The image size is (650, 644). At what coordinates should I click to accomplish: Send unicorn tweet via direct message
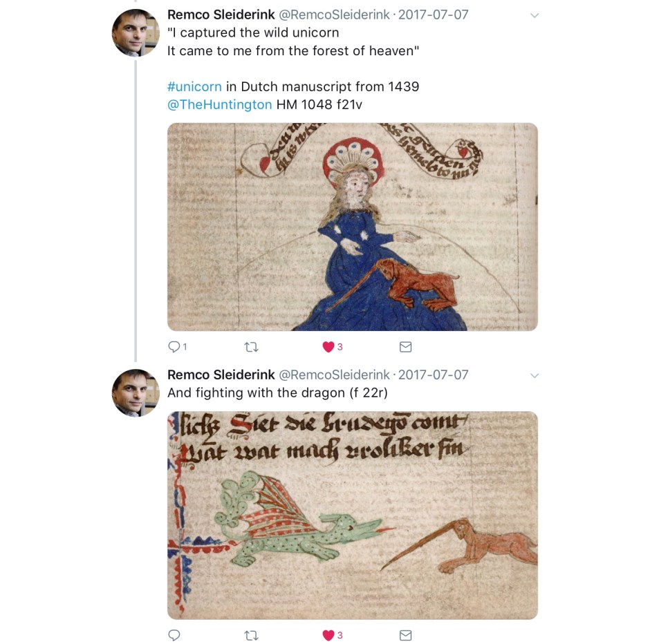pos(405,347)
